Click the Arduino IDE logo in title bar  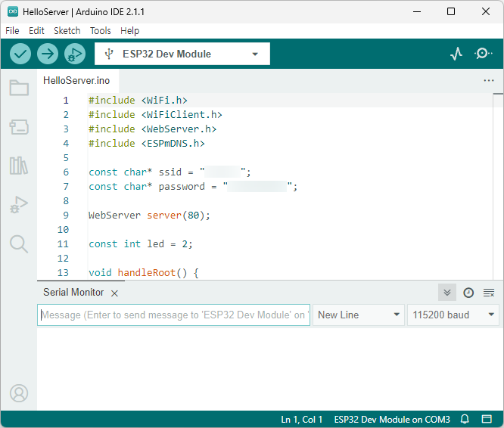[x=13, y=12]
